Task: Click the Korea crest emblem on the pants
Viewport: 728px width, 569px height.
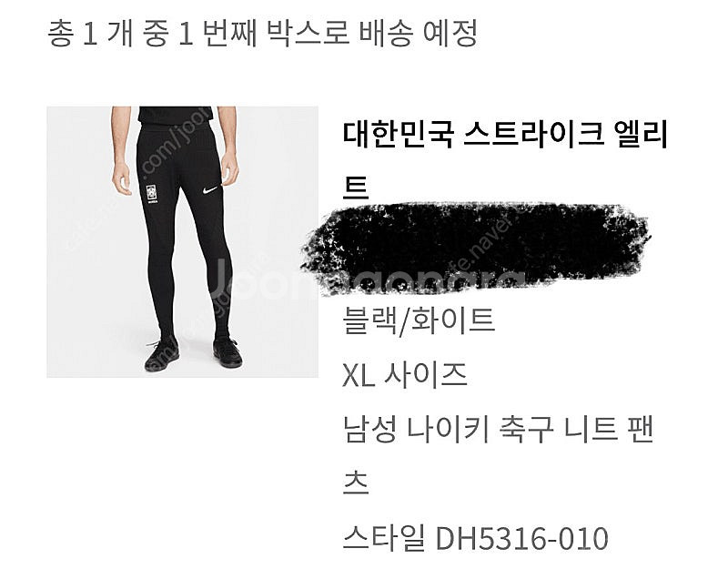Action: 151,194
